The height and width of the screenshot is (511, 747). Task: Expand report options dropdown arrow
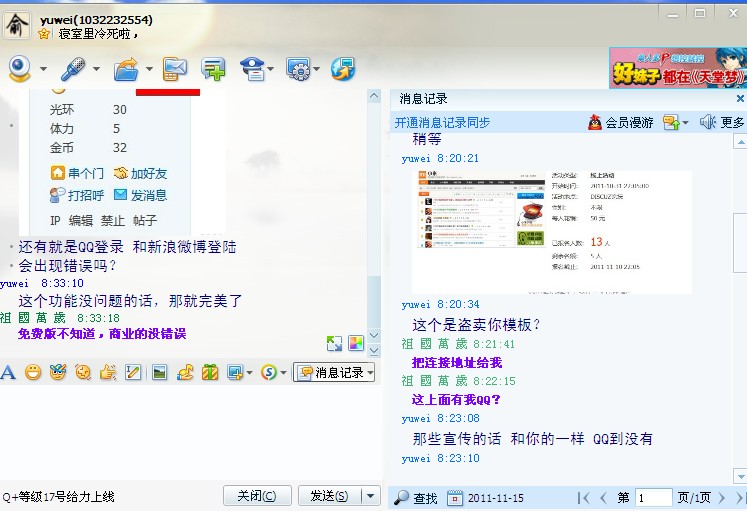(271, 69)
